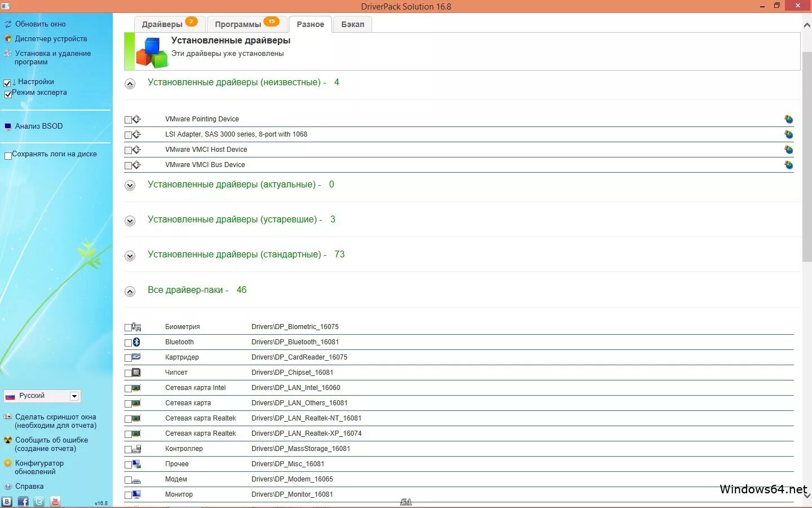The height and width of the screenshot is (508, 812).
Task: Click the monitor icon in Монитор row
Action: tap(136, 494)
